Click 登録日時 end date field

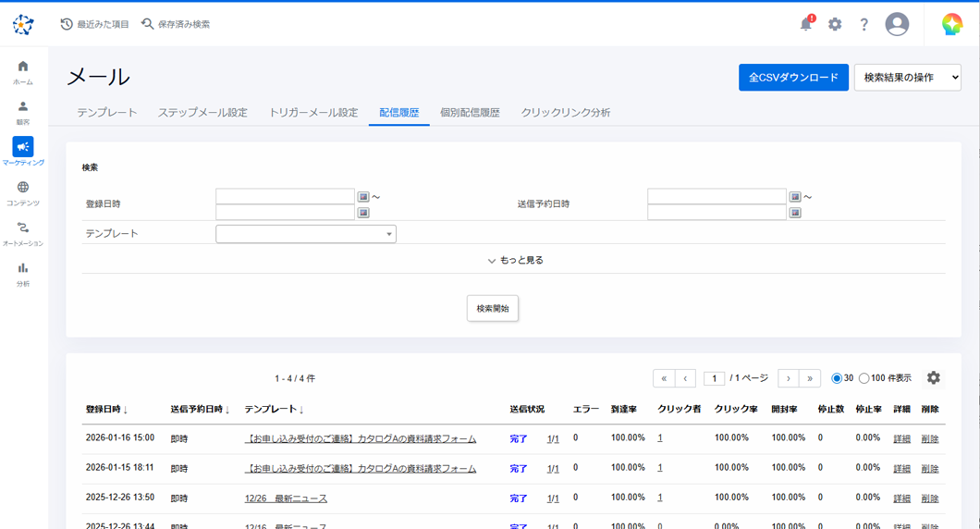pyautogui.click(x=285, y=213)
